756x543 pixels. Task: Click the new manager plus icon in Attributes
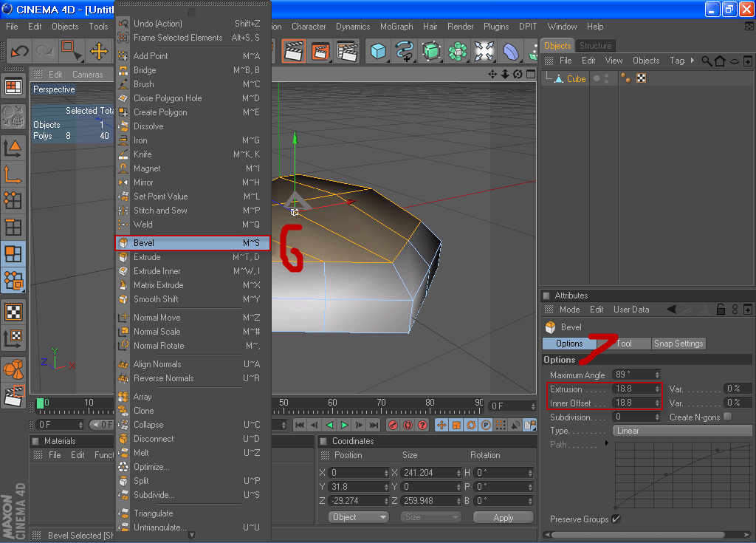click(x=748, y=310)
